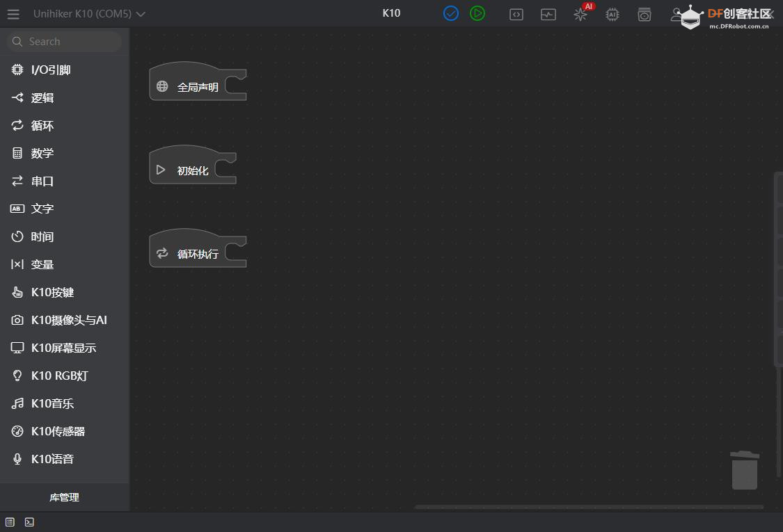The width and height of the screenshot is (783, 532).
Task: Click the horizontal workspace scrollbar
Action: 590,507
